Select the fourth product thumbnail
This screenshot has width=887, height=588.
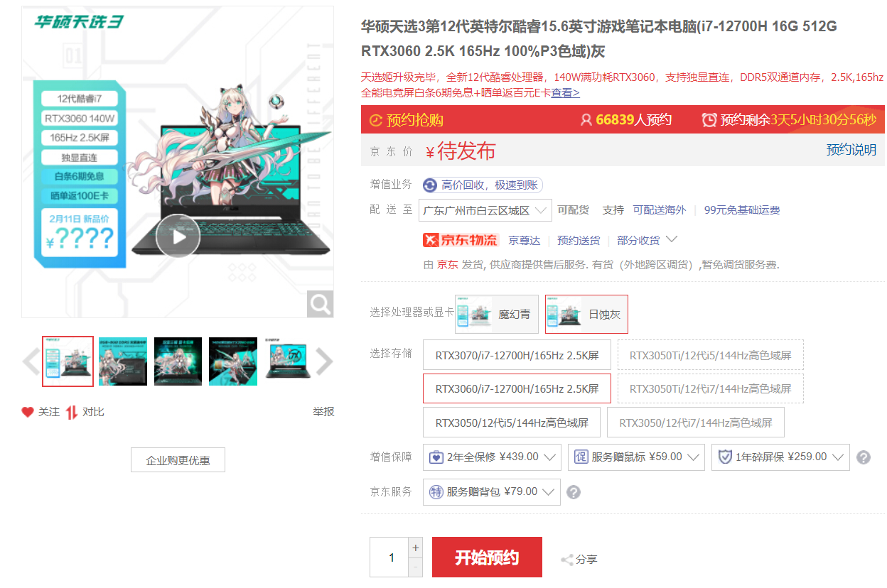pyautogui.click(x=233, y=361)
